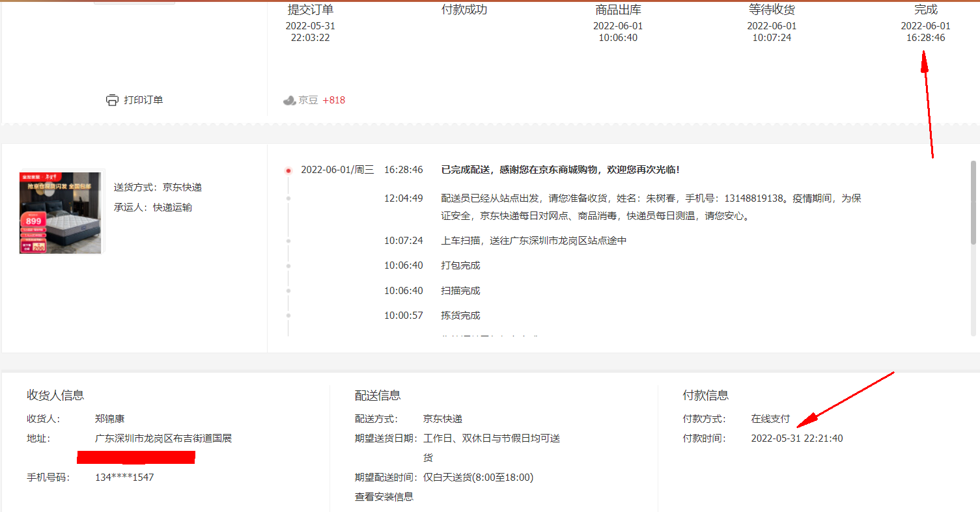
Task: Open the mattress product thumbnail
Action: click(x=61, y=213)
